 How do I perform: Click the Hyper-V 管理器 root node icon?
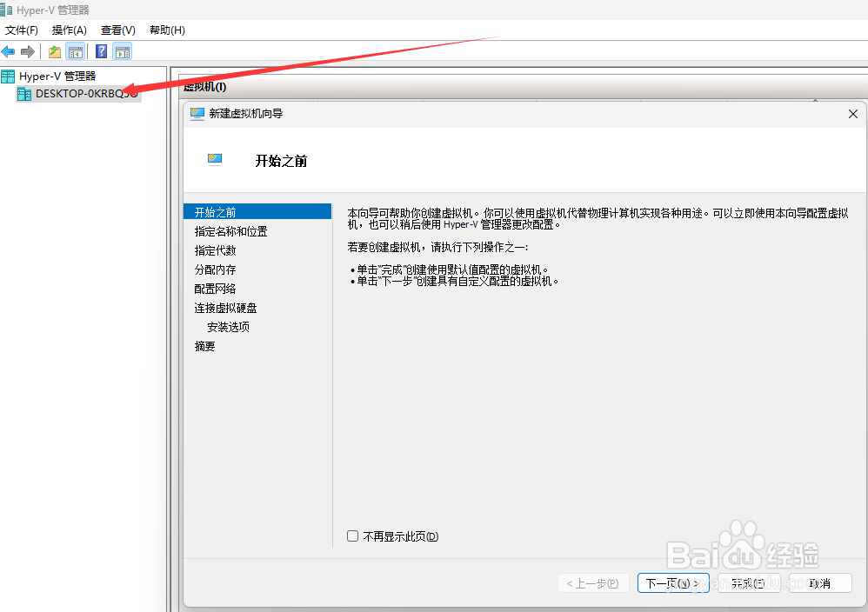coord(8,76)
